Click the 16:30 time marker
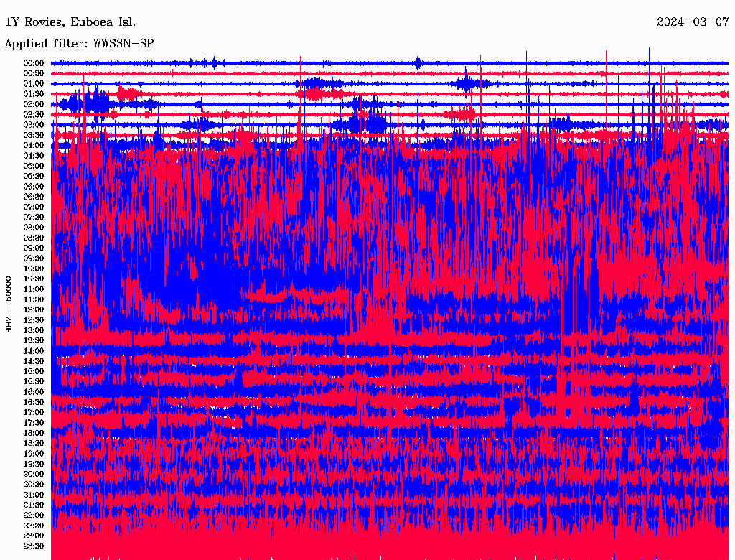Image resolution: width=735 pixels, height=560 pixels. pos(34,402)
